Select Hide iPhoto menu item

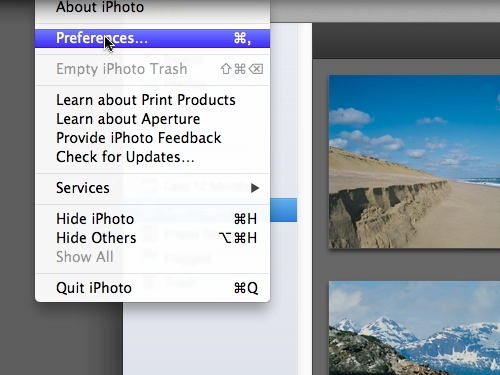152,219
